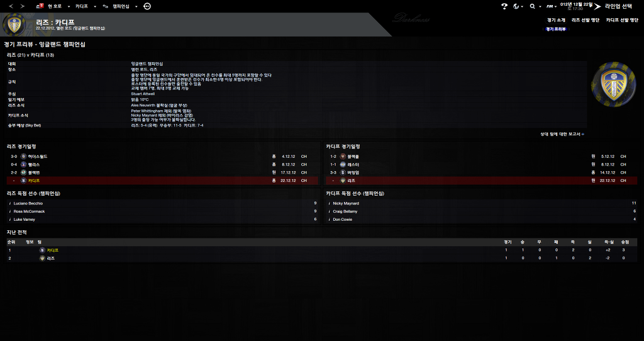
Task: Click the Leeds crest in the header
Action: 14,25
